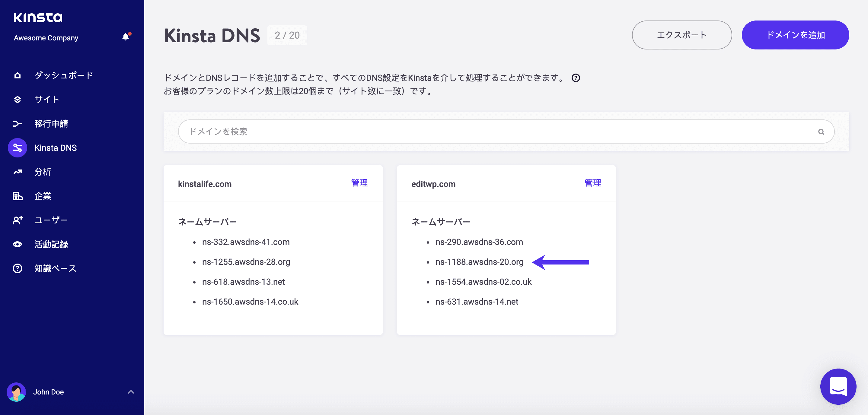Open the ダッシュボード icon in sidebar

[17, 75]
